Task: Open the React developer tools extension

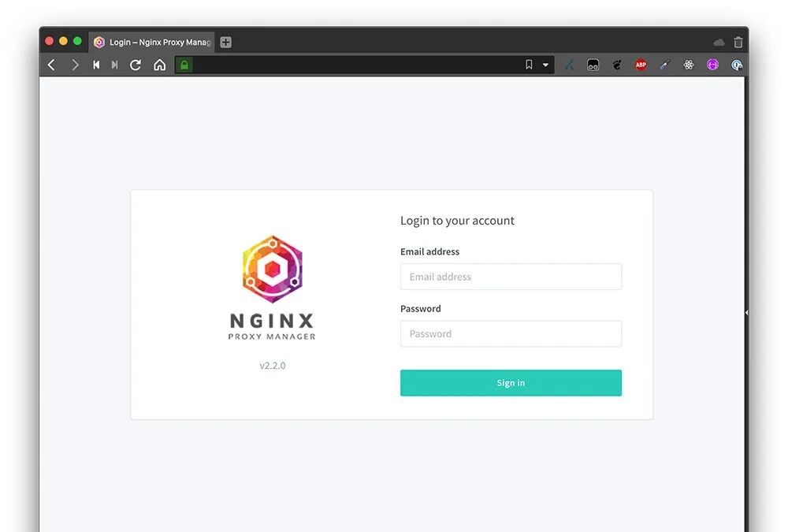Action: point(689,65)
